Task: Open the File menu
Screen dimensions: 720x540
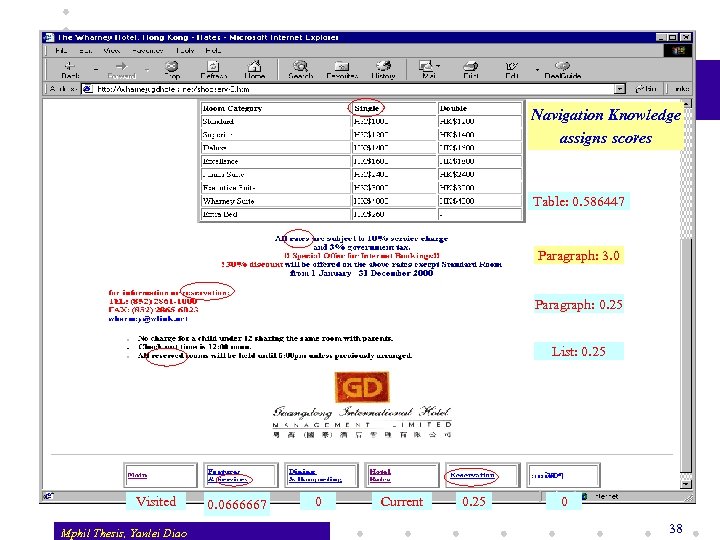Action: pos(61,51)
